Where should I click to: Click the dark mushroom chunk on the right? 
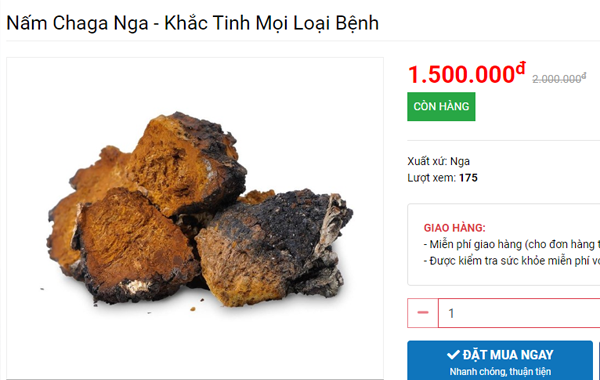coord(276,245)
